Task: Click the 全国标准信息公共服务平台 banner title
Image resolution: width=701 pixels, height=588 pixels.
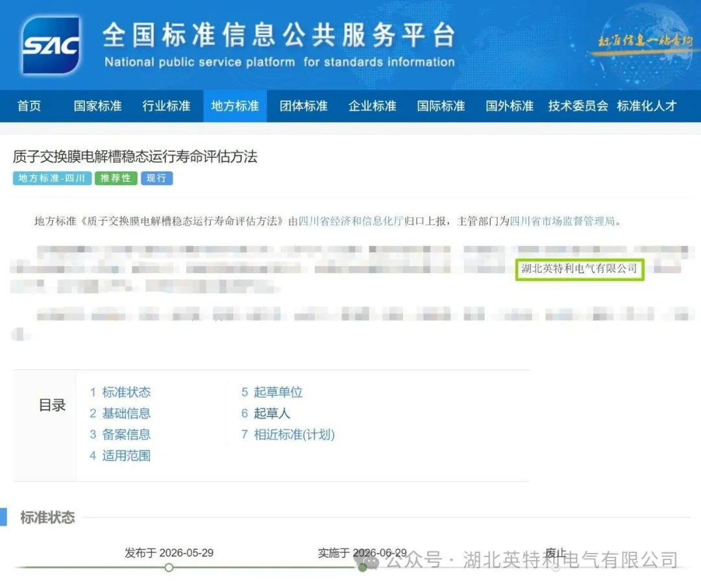Action: pos(279,35)
